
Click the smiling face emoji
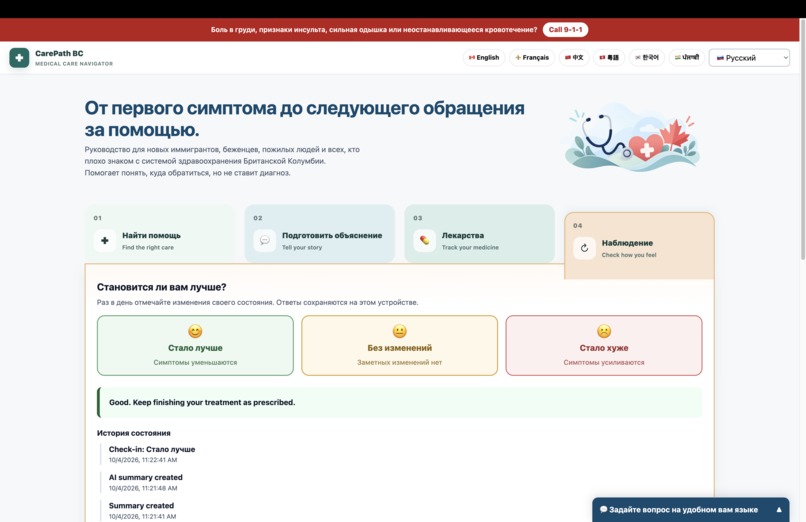pyautogui.click(x=195, y=331)
